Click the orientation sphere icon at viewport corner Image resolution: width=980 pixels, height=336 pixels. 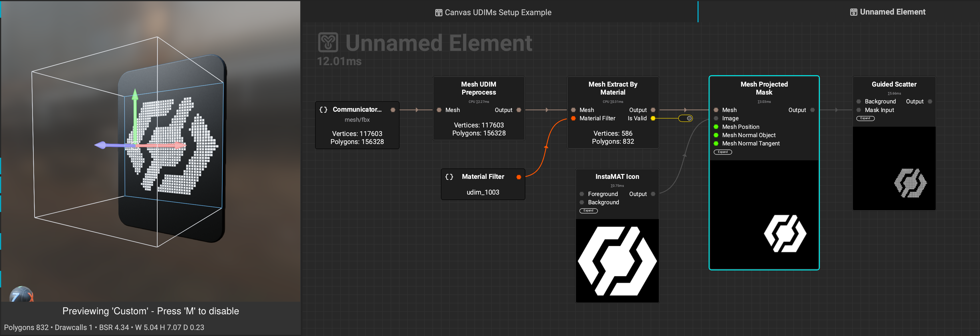point(21,294)
